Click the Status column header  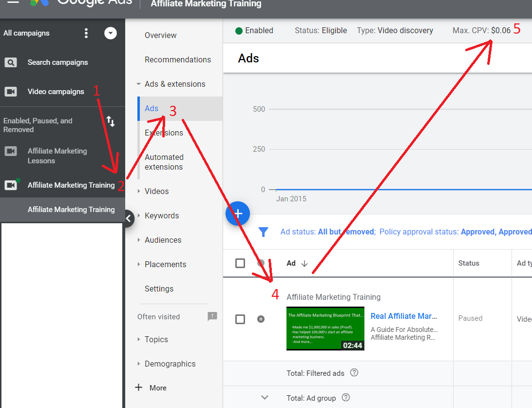coord(469,263)
